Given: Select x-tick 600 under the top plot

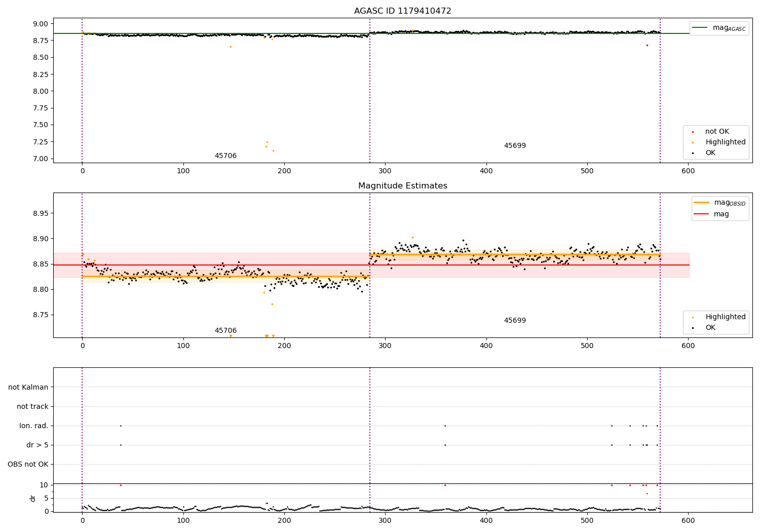Looking at the screenshot, I should (688, 171).
